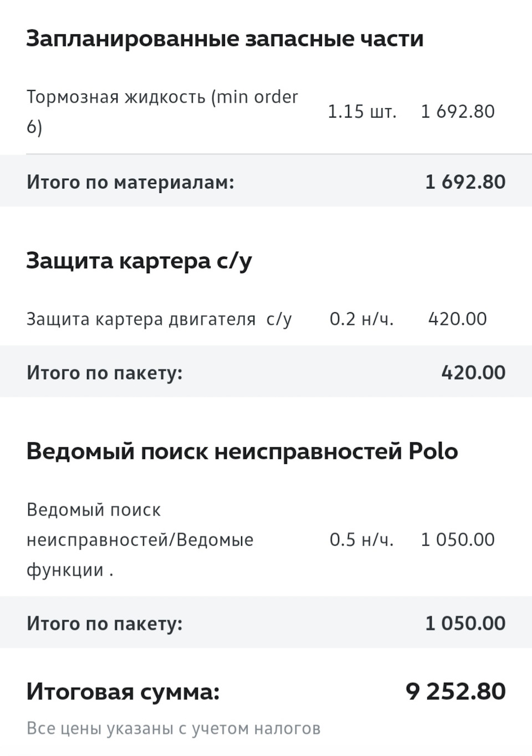The width and height of the screenshot is (532, 756).
Task: Click the non-bold 420.00 line price
Action: [457, 319]
